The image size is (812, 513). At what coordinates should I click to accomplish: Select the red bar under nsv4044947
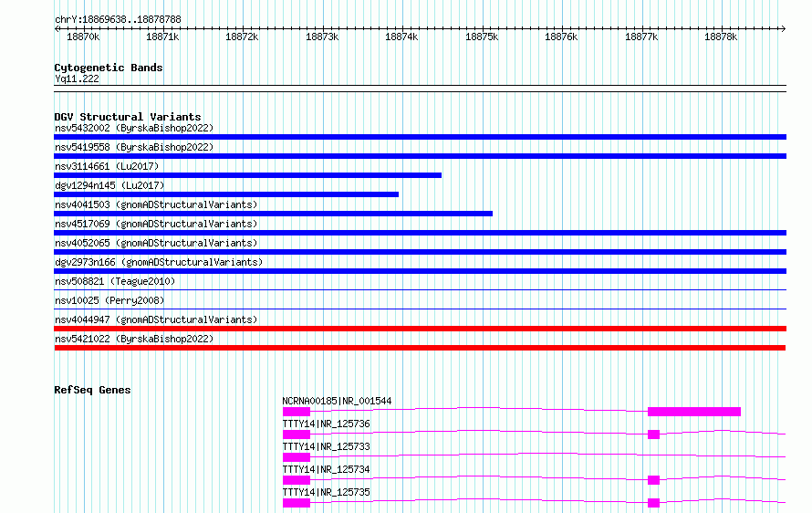[x=420, y=329]
